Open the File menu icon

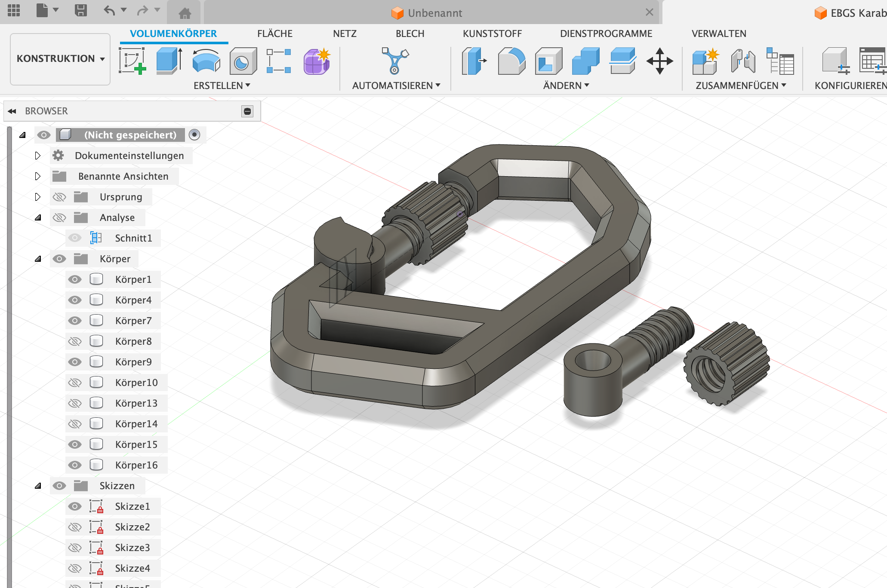click(x=42, y=10)
